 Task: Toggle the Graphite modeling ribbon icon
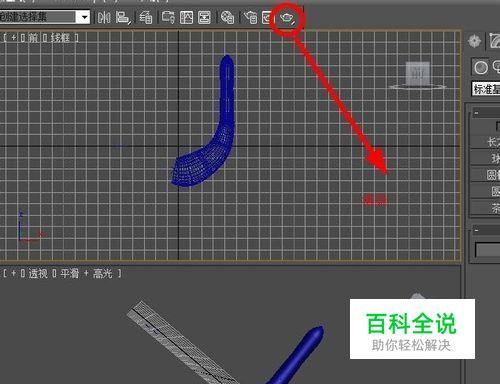pyautogui.click(x=168, y=17)
